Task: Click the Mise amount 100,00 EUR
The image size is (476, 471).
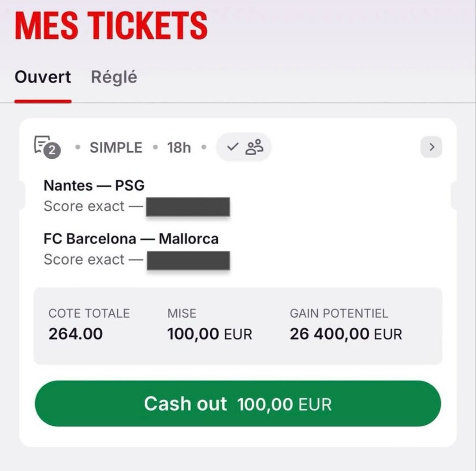Action: click(210, 334)
